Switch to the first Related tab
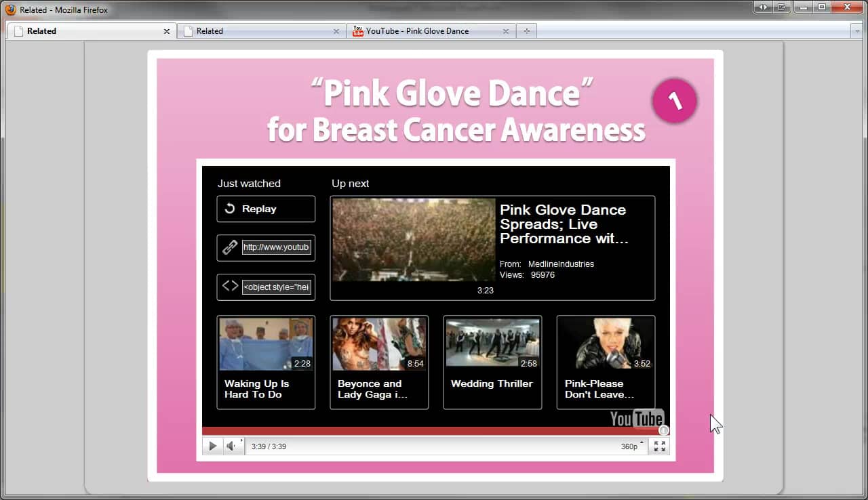The width and height of the screenshot is (868, 500). point(92,31)
